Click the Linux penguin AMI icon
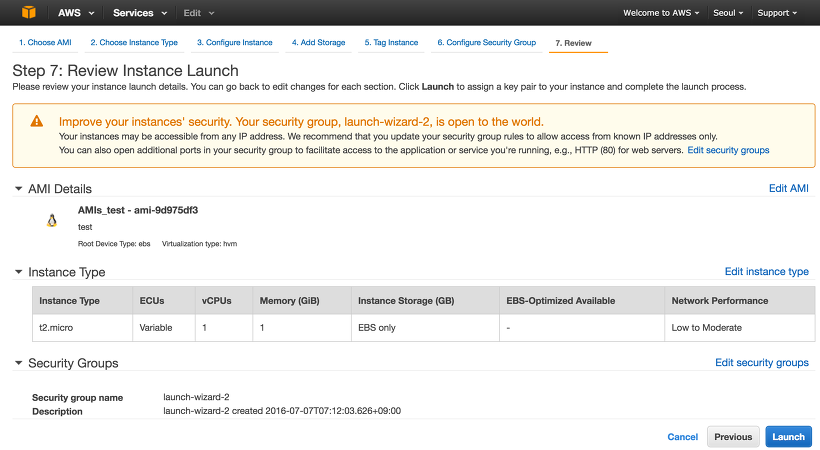820x450 pixels. tap(51, 221)
